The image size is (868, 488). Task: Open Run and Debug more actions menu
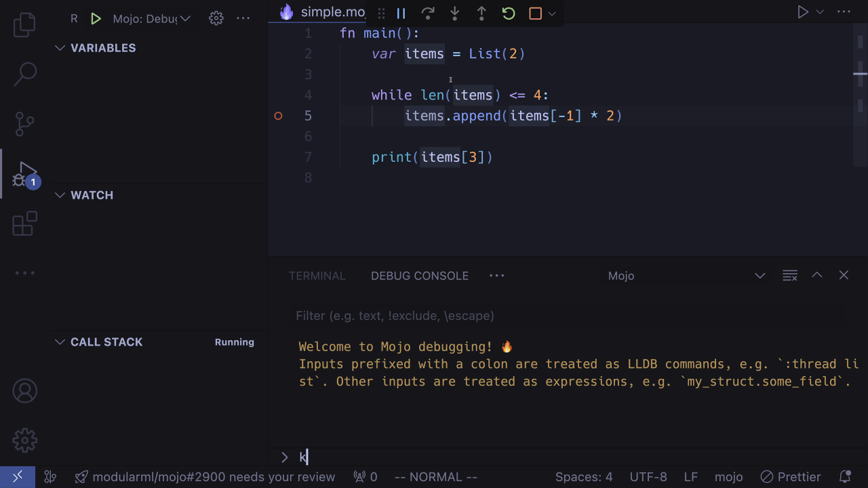243,19
